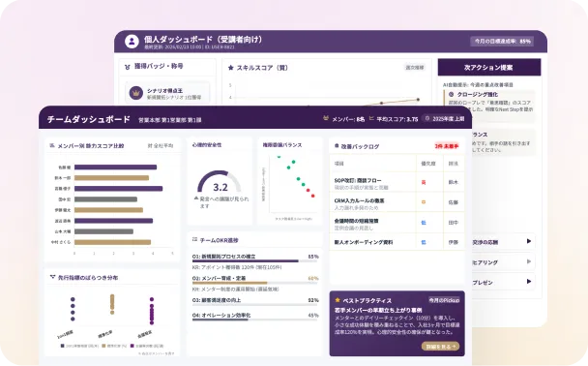
Task: Click the calendar icon in the 2025年度 上期 chip
Action: click(427, 119)
